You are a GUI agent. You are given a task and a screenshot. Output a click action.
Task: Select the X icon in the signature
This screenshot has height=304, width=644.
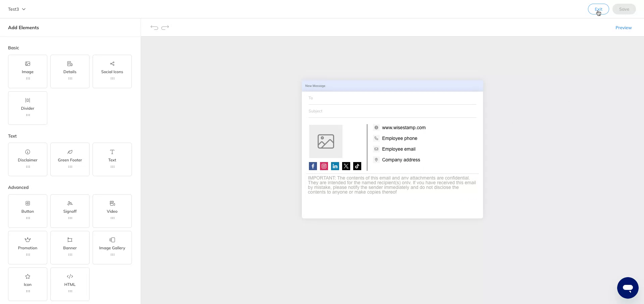[346, 166]
